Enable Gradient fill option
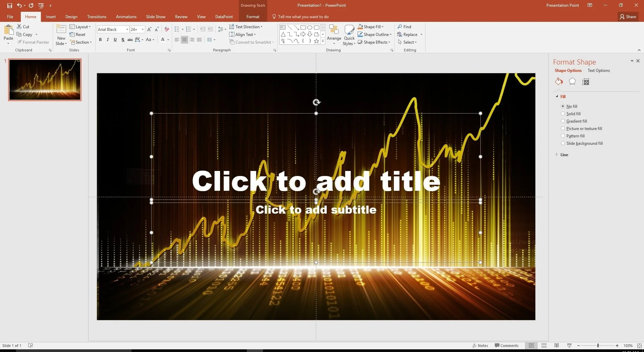This screenshot has width=644, height=352. [x=563, y=121]
